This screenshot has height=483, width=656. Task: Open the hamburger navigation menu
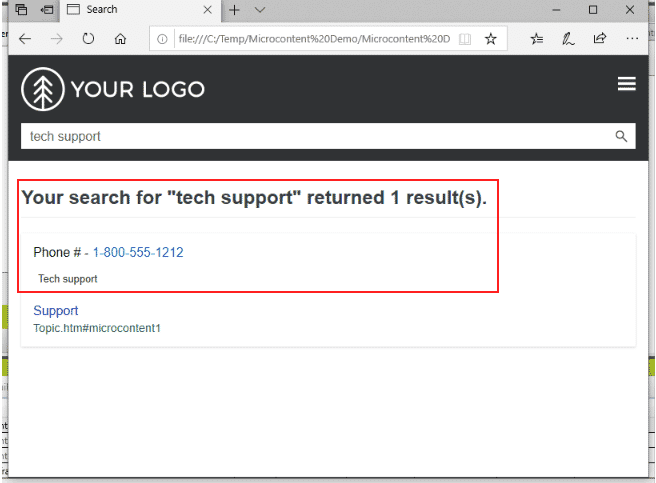pyautogui.click(x=626, y=84)
